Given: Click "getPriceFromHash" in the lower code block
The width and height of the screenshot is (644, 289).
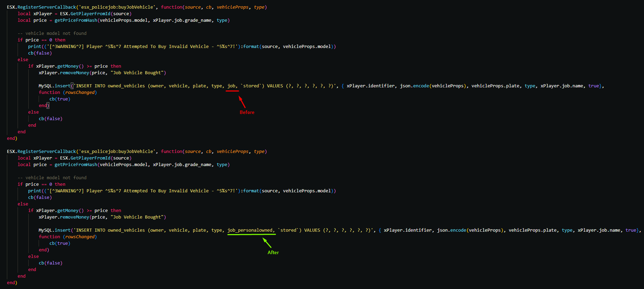Looking at the screenshot, I should pyautogui.click(x=76, y=165).
